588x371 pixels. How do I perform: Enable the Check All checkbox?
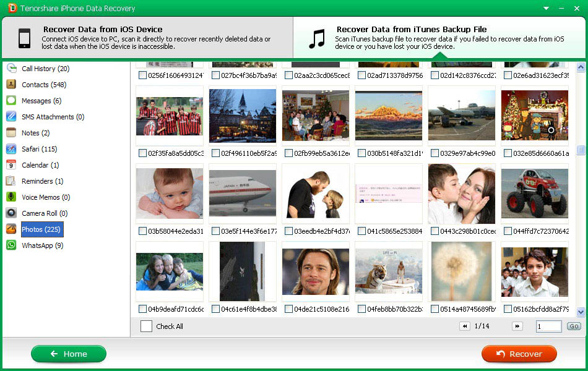coord(146,326)
